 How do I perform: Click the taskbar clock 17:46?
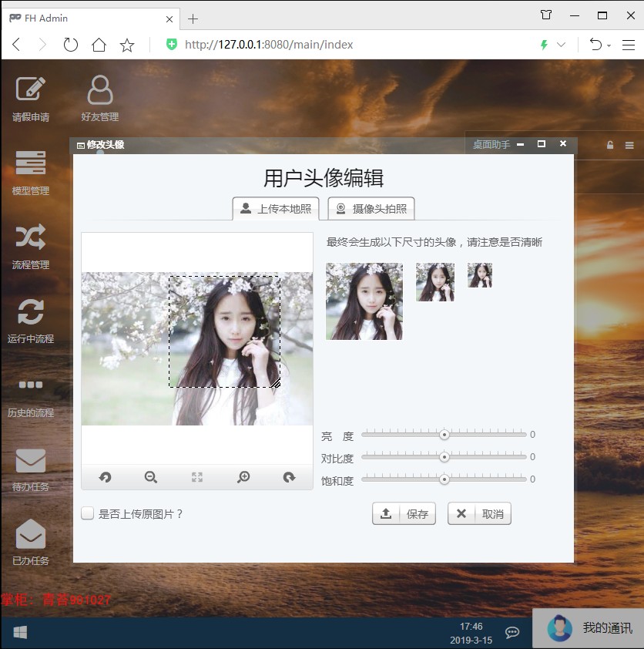click(x=471, y=626)
